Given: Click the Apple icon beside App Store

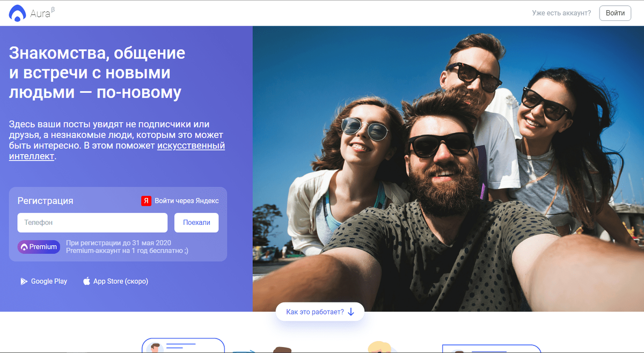Looking at the screenshot, I should coord(86,281).
